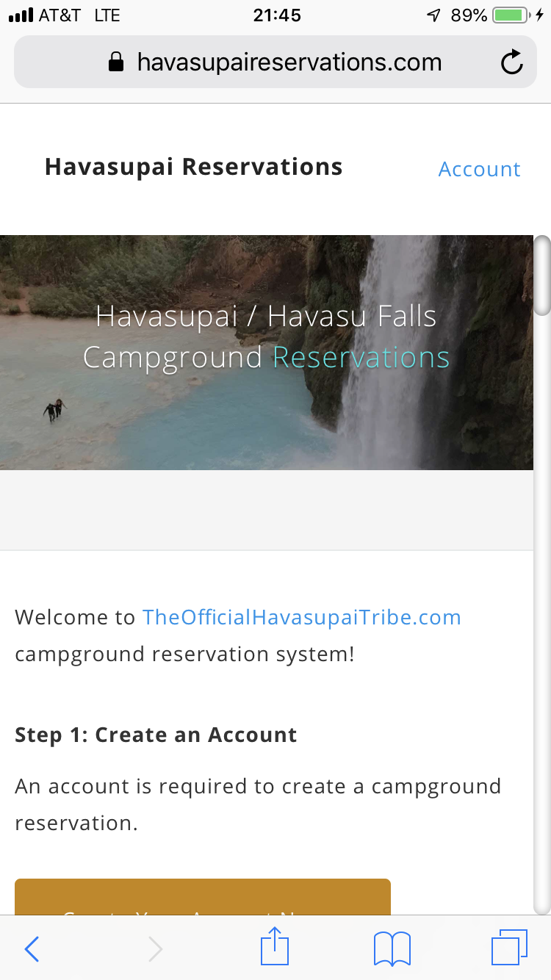The width and height of the screenshot is (551, 980).
Task: Click the page scrollbar thumb
Action: click(542, 275)
